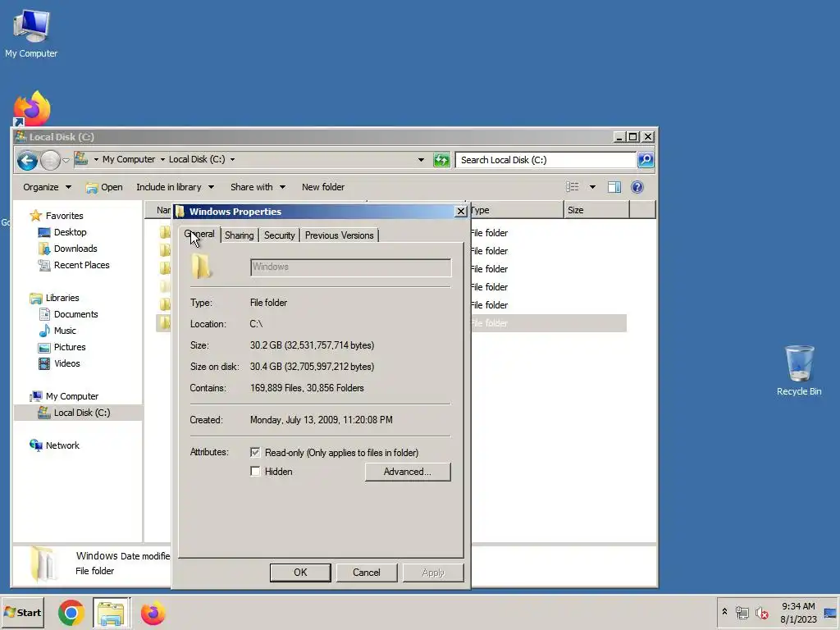Screen dimensions: 840x630
Task: Select Favorites in the navigation pane
Action: (64, 216)
